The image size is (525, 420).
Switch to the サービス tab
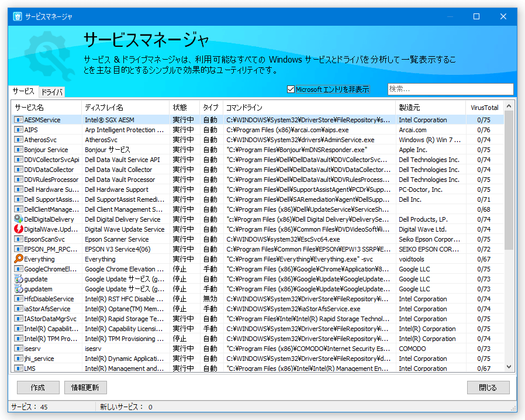pos(23,91)
